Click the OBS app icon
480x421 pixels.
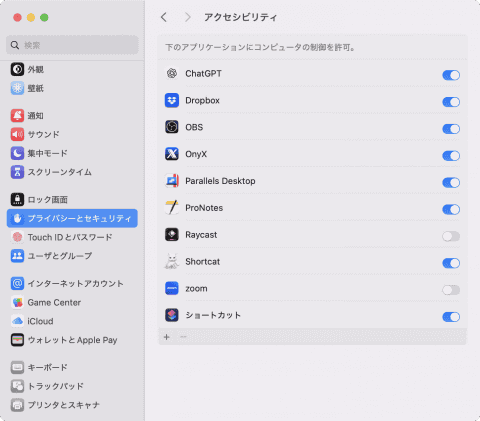[172, 127]
